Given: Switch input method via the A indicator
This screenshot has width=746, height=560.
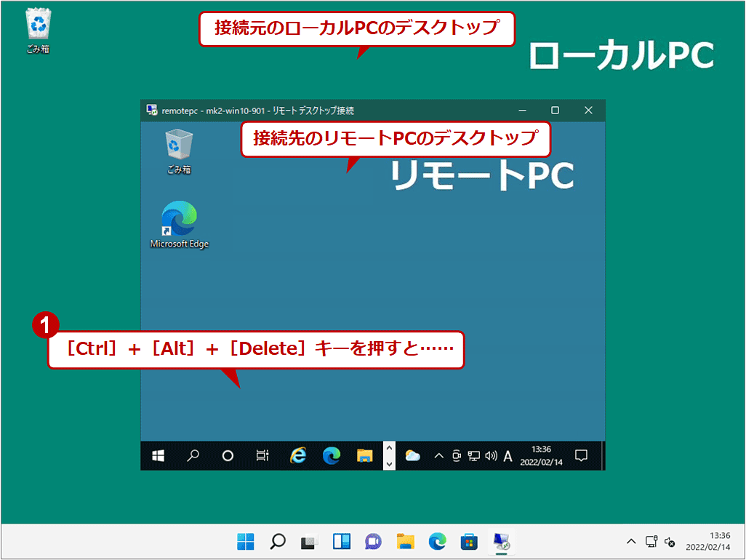Looking at the screenshot, I should pos(507,455).
